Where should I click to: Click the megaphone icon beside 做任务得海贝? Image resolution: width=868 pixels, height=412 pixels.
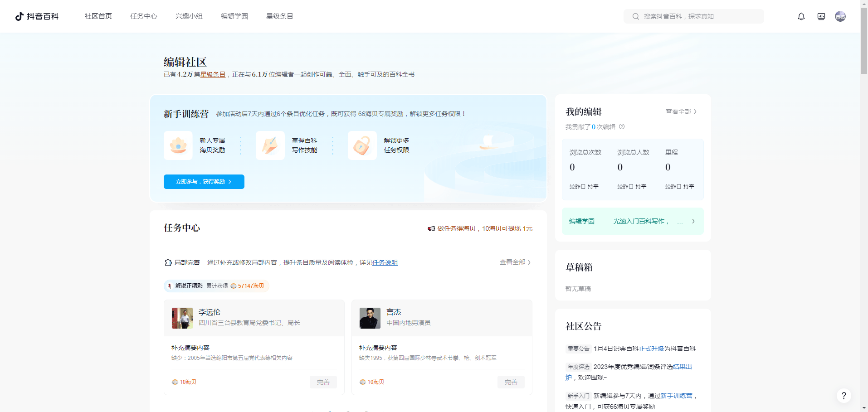coord(431,228)
